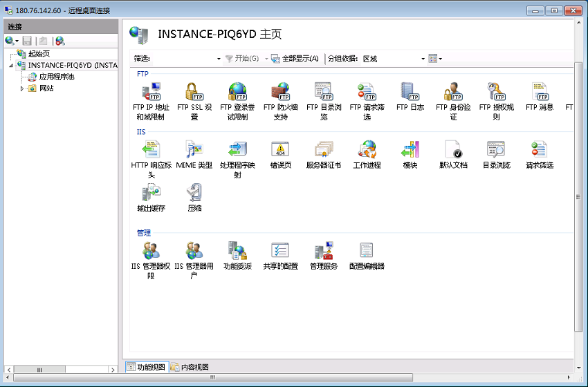
Task: Click the save disk icon in 连接 toolbar
Action: [27, 41]
